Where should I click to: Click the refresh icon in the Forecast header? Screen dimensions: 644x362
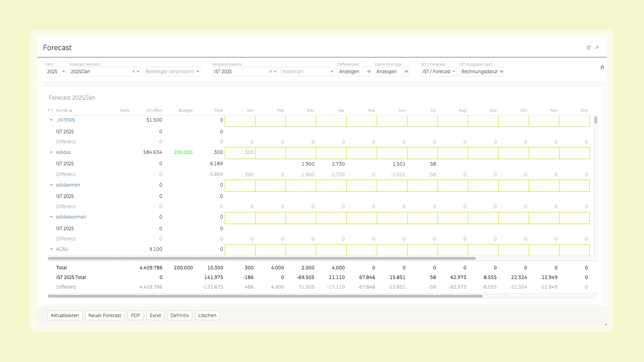[588, 47]
